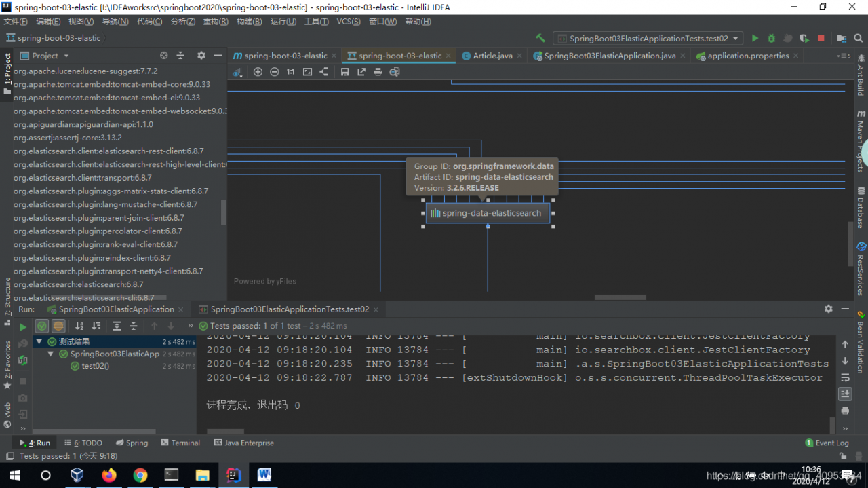Stop the running process in main toolbar
The width and height of the screenshot is (868, 488).
click(x=821, y=39)
